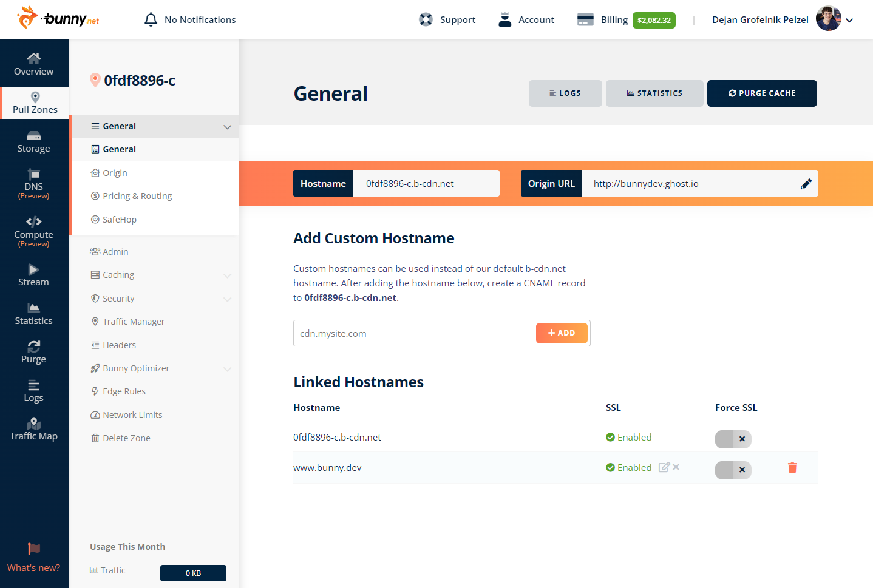
Task: Click the Origin URL http://bunnydev.ghost.io value
Action: [x=646, y=184]
